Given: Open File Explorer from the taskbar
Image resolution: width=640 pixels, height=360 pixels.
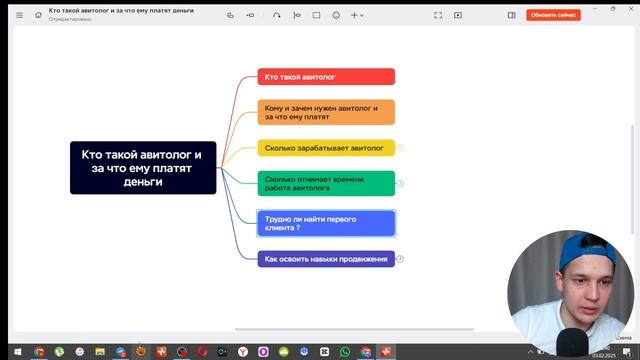Looking at the screenshot, I should point(100,351).
